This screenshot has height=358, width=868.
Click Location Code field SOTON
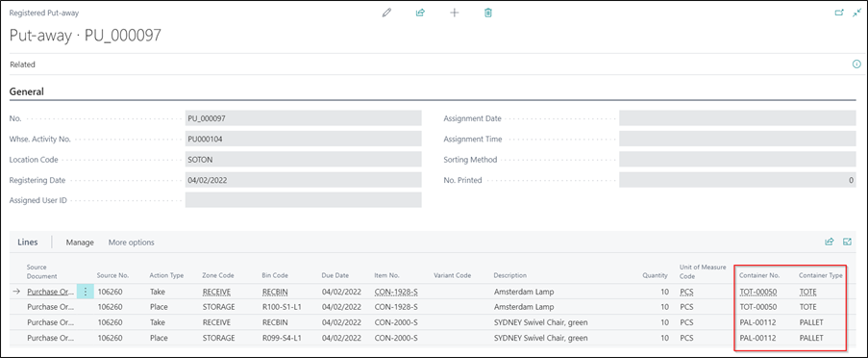coord(304,159)
